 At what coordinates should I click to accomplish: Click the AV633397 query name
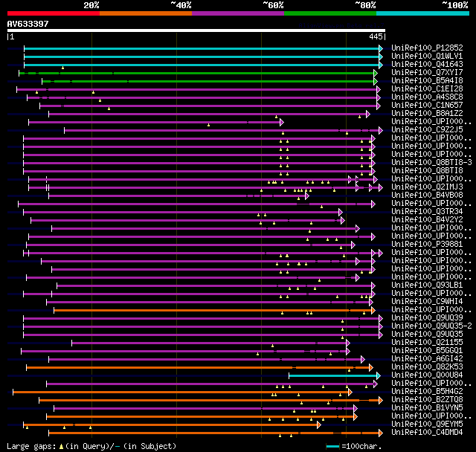click(28, 24)
